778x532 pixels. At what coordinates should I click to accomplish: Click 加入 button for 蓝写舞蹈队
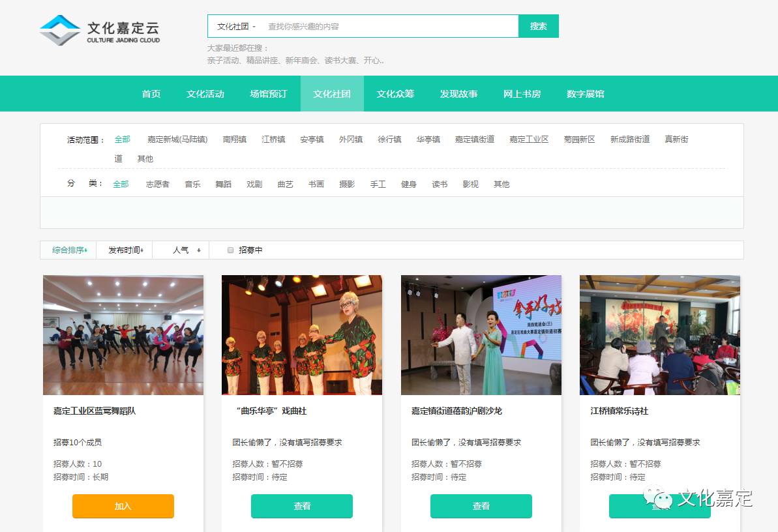pyautogui.click(x=123, y=506)
